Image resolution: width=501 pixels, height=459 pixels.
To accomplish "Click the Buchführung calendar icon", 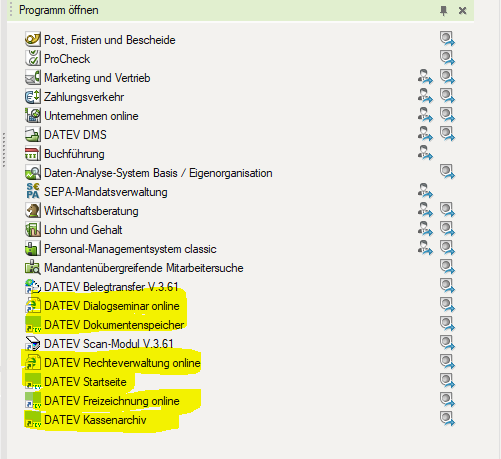I will click(33, 153).
